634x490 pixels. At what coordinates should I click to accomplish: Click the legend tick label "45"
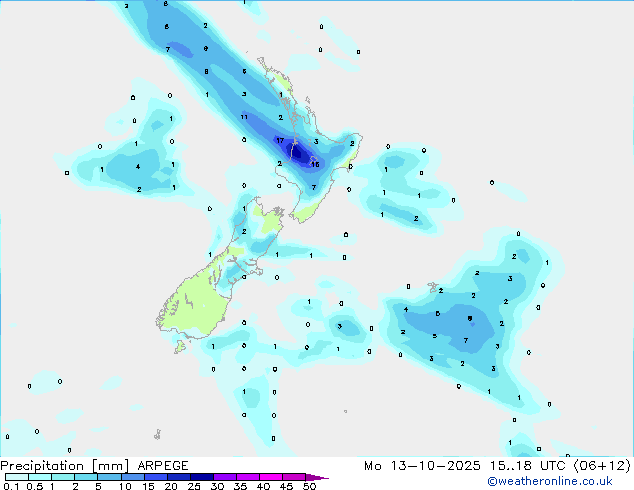coord(286,486)
